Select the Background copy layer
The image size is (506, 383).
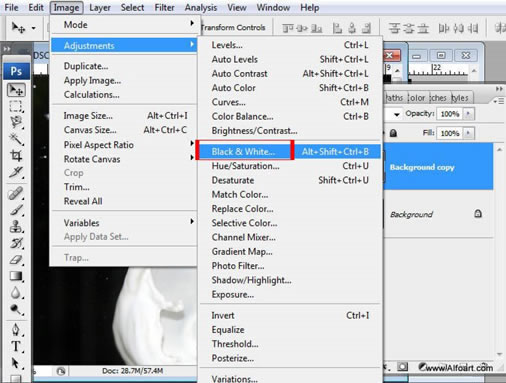[x=438, y=167]
